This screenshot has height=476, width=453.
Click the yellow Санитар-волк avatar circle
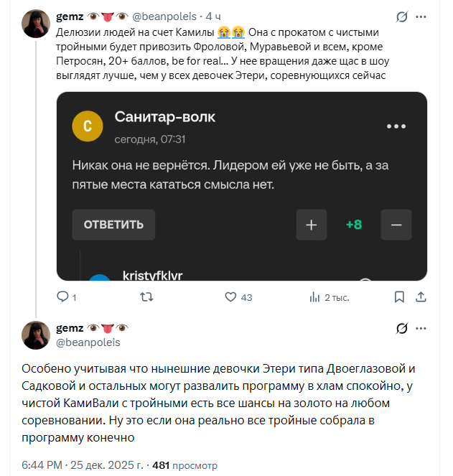click(x=88, y=126)
